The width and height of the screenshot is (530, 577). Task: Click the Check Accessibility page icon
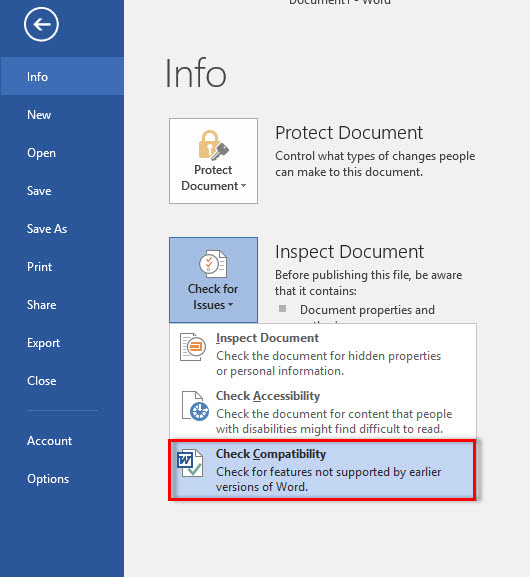click(195, 406)
